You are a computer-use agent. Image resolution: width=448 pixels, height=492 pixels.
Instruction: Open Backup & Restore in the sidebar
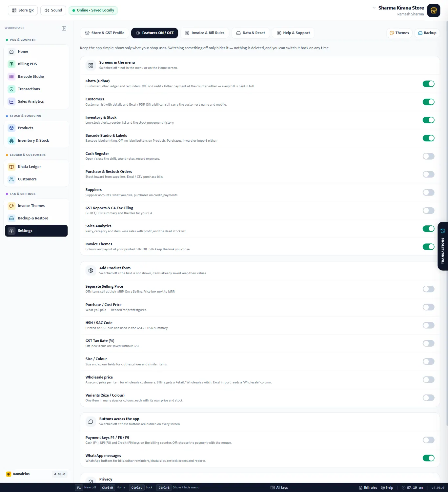[x=36, y=218]
